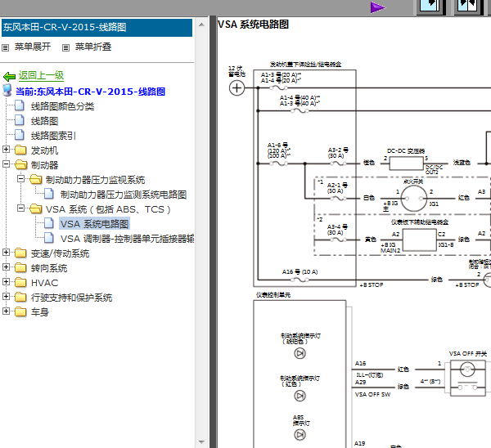This screenshot has height=448, width=491.
Task: Open 制动助力器压力监测系统电路图
Action: click(x=124, y=195)
